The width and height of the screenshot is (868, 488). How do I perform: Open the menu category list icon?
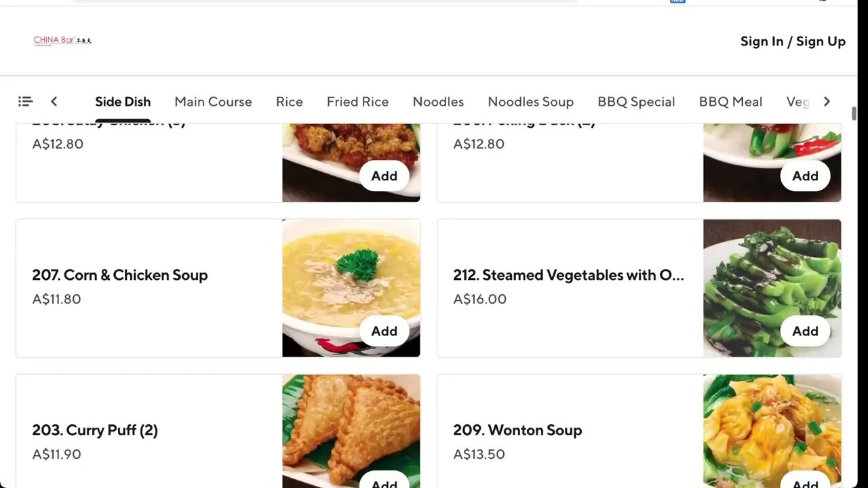(x=25, y=102)
